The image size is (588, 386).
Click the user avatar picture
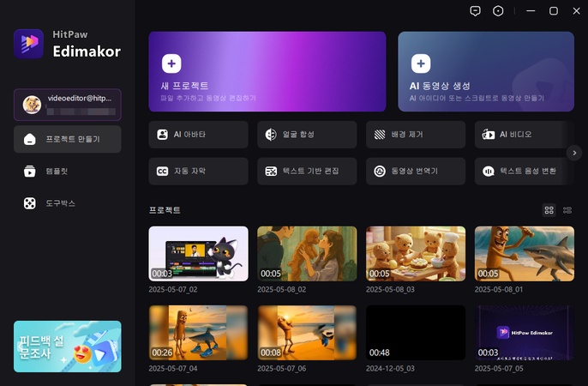(x=32, y=105)
